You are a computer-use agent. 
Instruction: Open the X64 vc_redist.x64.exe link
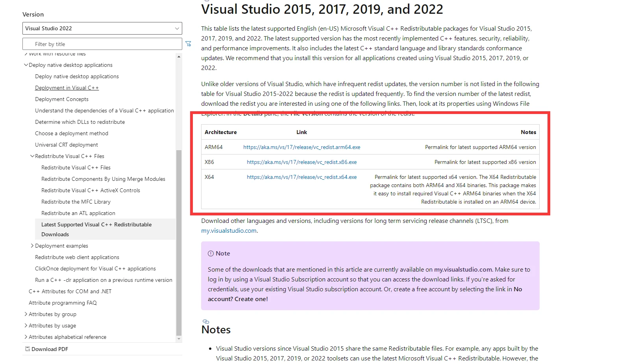tap(302, 177)
